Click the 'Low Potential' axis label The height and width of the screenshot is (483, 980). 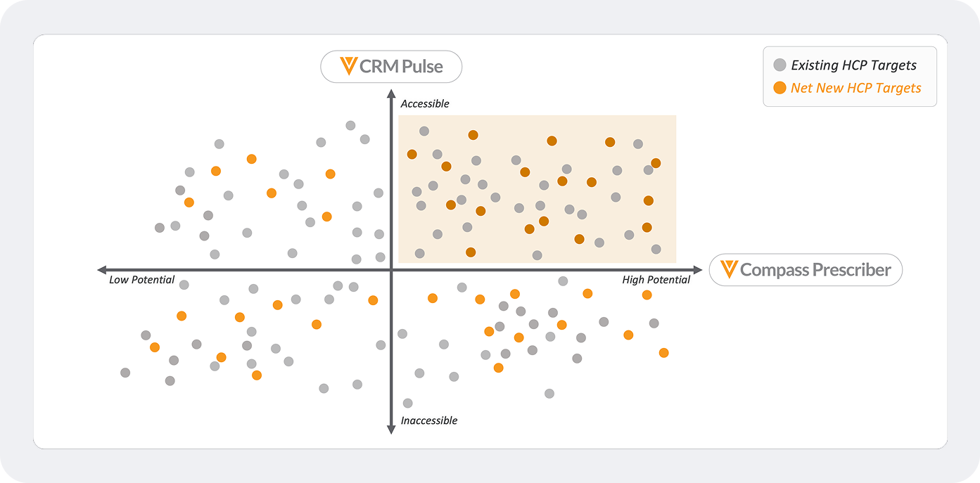(x=141, y=280)
